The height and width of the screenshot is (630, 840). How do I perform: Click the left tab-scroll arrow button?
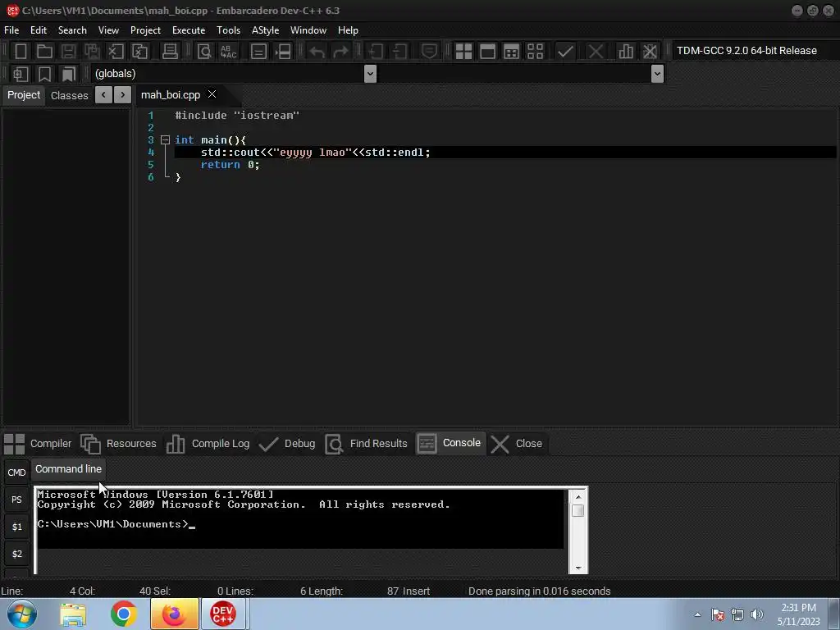point(103,95)
